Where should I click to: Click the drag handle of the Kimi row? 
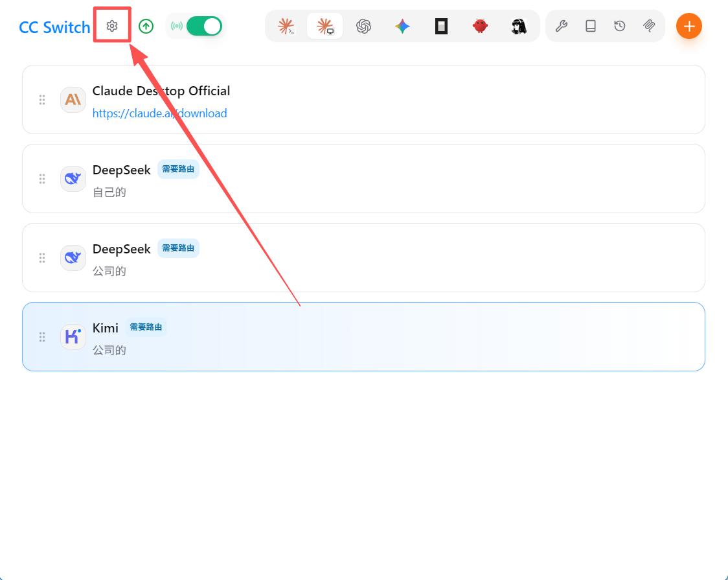pyautogui.click(x=42, y=337)
